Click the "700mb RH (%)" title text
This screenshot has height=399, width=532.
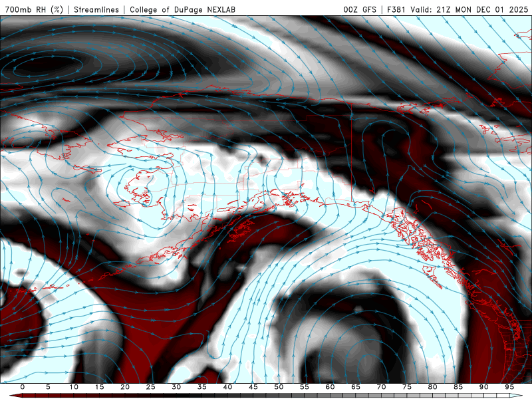click(x=34, y=9)
